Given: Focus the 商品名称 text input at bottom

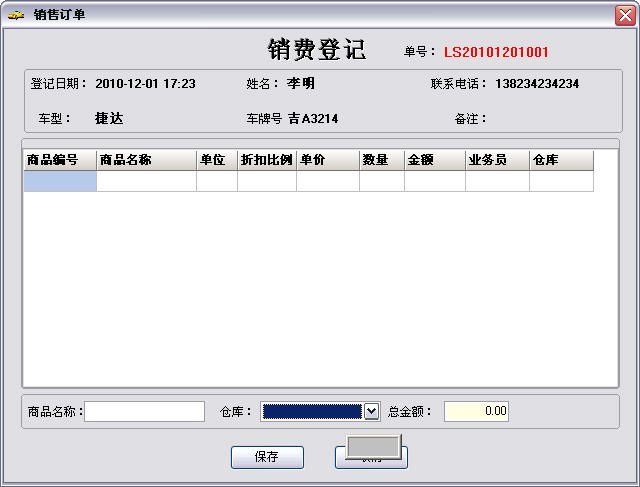Looking at the screenshot, I should pos(144,411).
